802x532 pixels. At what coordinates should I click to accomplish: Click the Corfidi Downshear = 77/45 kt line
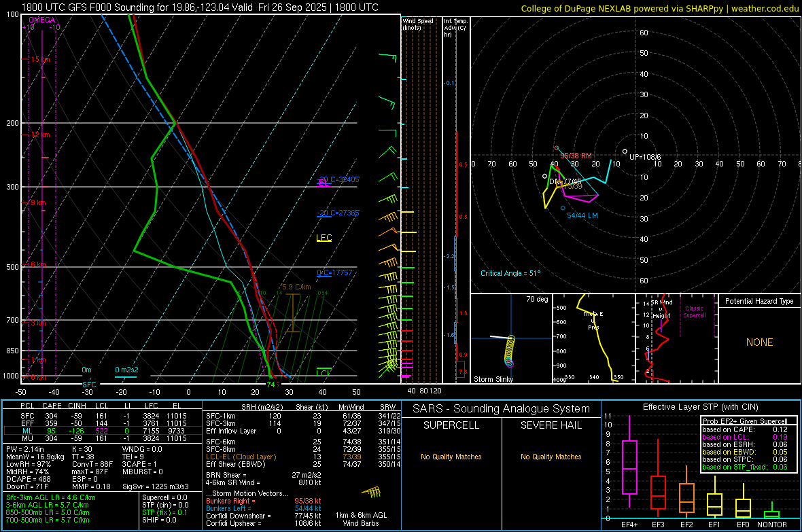click(x=264, y=516)
